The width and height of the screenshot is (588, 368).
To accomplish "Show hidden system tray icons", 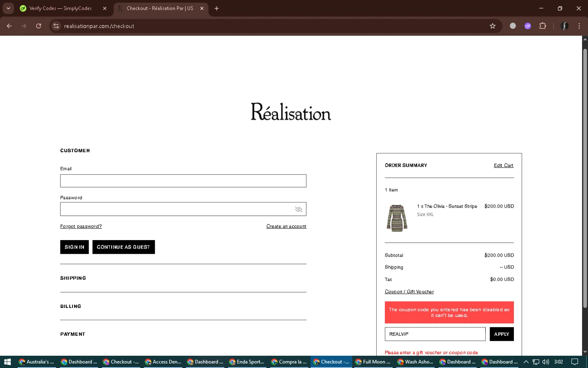I will coord(526,362).
